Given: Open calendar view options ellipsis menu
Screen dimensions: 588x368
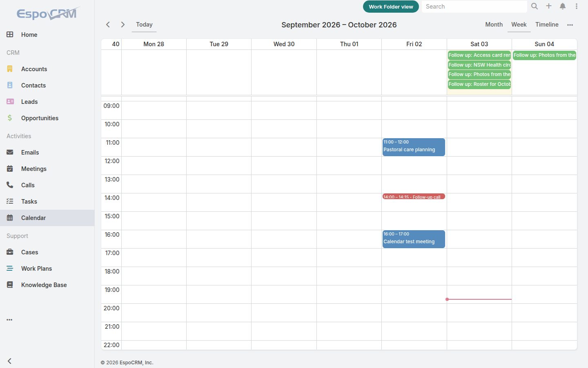Looking at the screenshot, I should pos(570,25).
